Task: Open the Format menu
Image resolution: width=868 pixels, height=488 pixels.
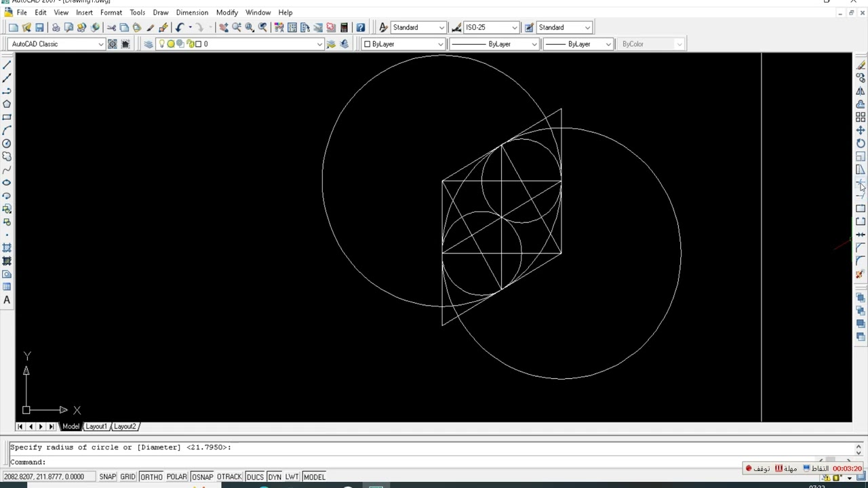Action: pyautogui.click(x=111, y=12)
